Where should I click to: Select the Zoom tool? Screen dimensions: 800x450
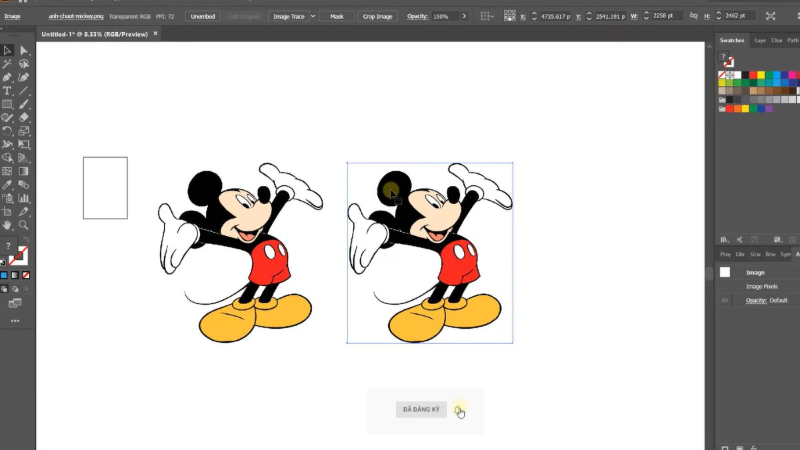pyautogui.click(x=23, y=225)
